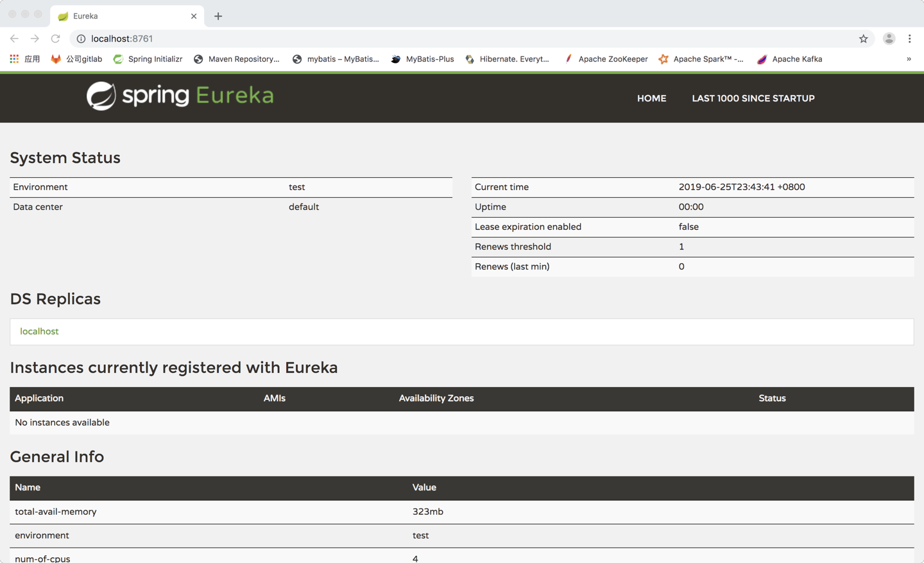Go to HOME in the Eureka navbar
Viewport: 924px width, 563px height.
point(651,98)
